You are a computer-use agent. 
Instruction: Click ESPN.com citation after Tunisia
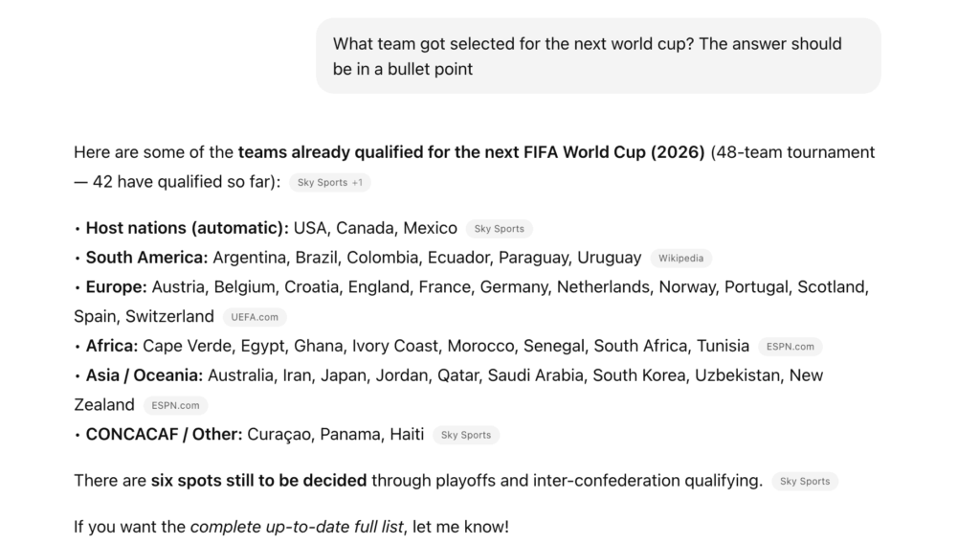coord(790,347)
